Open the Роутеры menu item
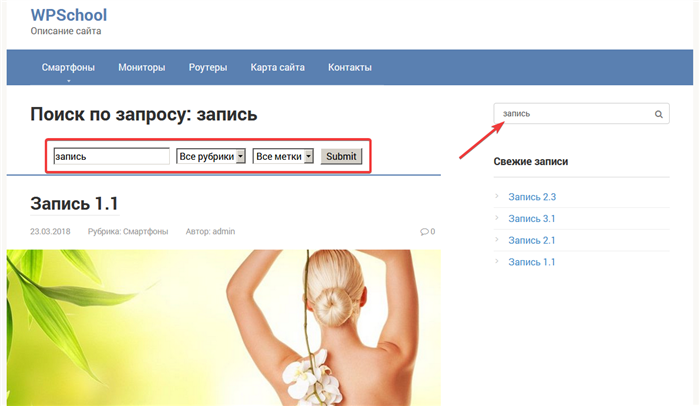Image resolution: width=700 pixels, height=406 pixels. [x=208, y=67]
